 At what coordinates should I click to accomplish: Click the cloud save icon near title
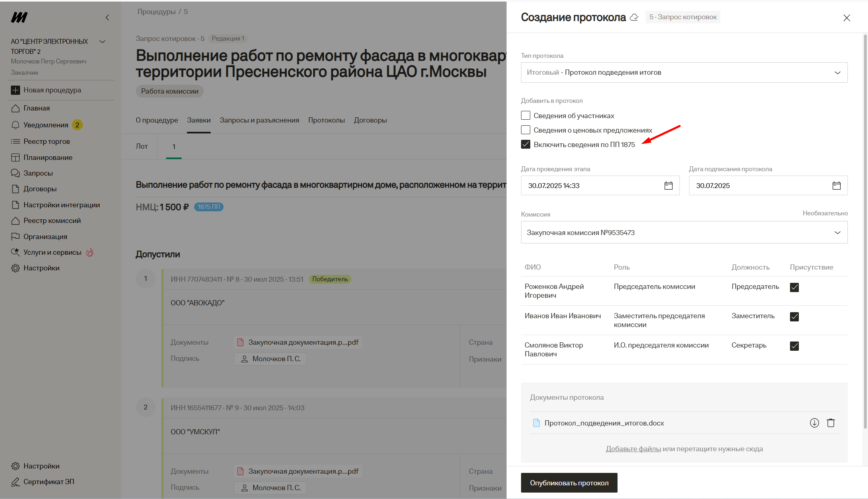pos(634,17)
